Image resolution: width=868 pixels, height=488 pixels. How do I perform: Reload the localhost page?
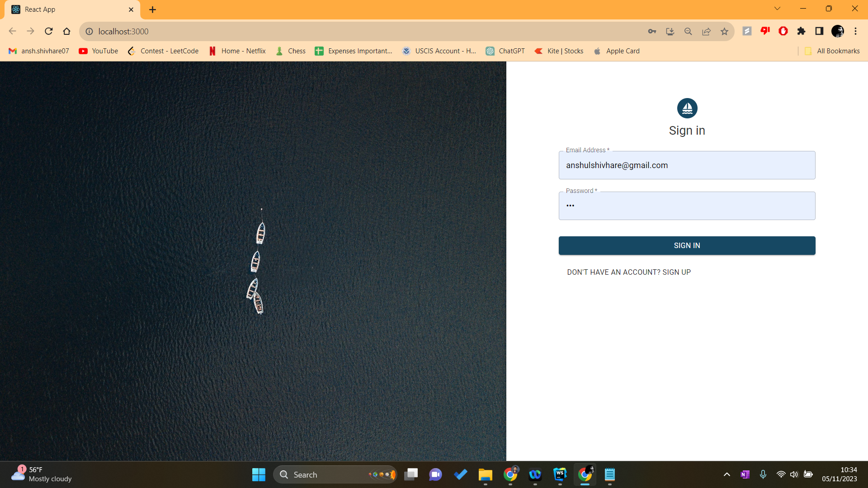pyautogui.click(x=49, y=31)
